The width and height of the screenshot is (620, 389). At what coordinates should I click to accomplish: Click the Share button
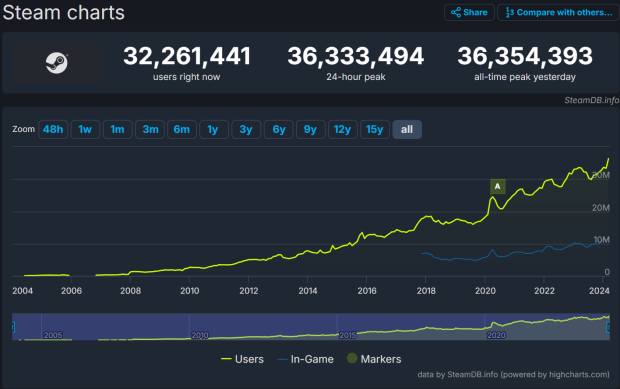(469, 12)
